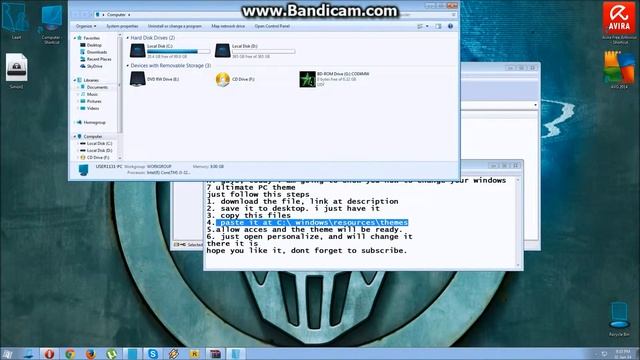Click the Notepad vertical scrollbar
Image resolution: width=640 pixels, height=360 pixels.
click(x=518, y=222)
